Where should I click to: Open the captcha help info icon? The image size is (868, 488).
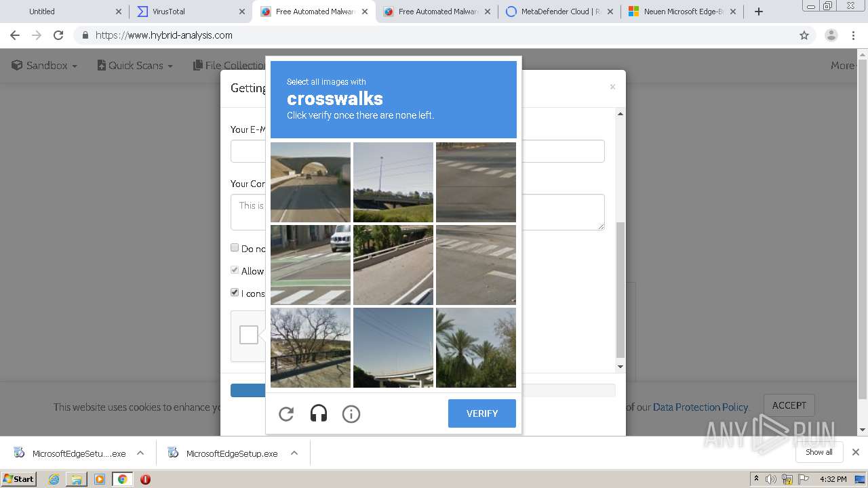(x=351, y=413)
